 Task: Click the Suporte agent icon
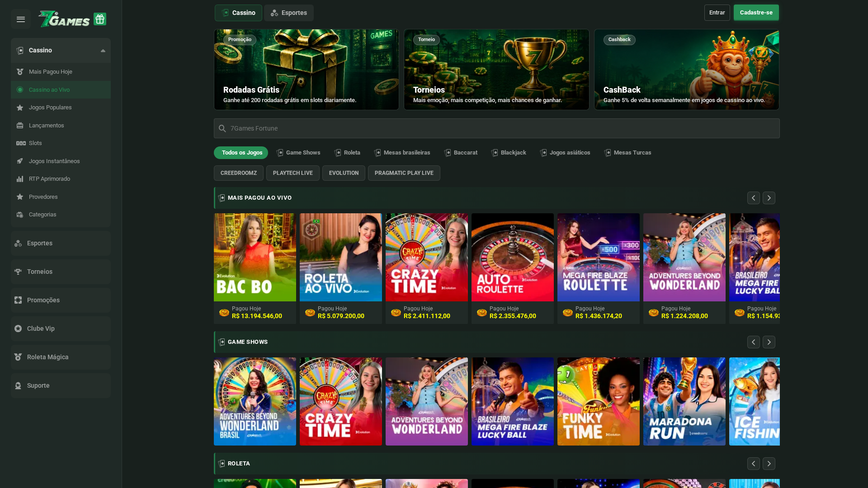(18, 386)
